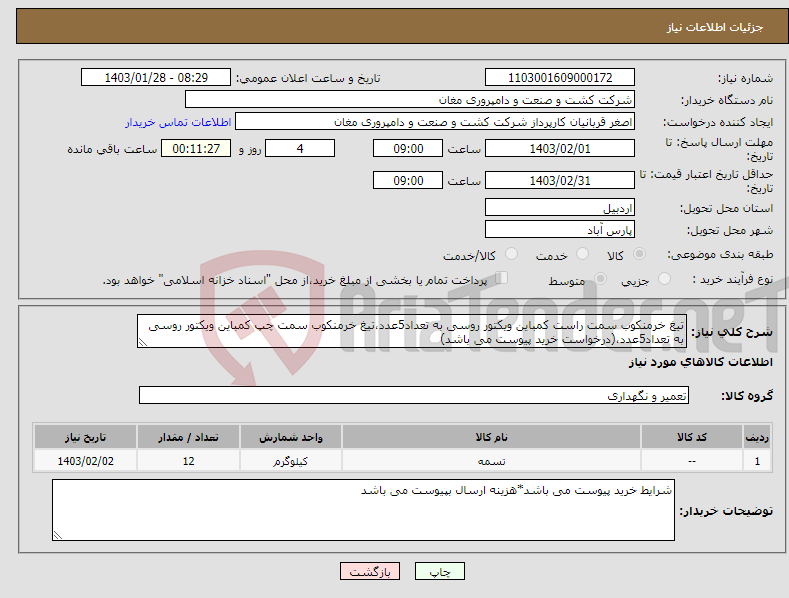This screenshot has height=598, width=789.
Task: Select the کالا/خدمت radio button
Action: point(511,254)
